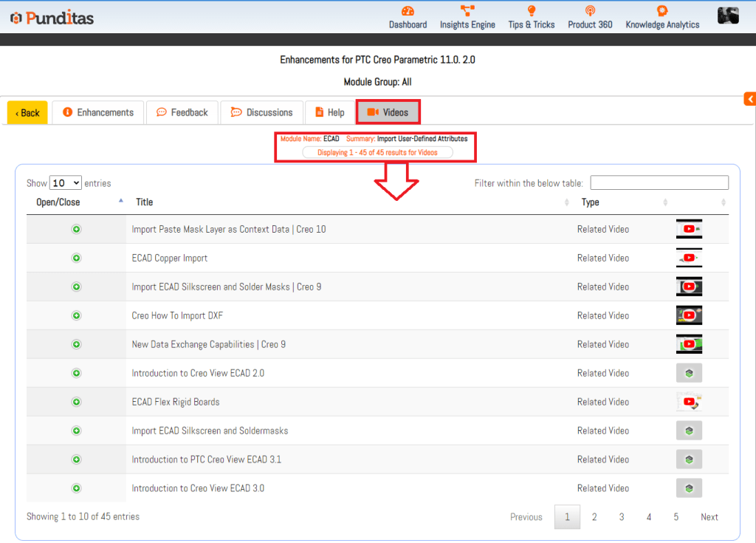The height and width of the screenshot is (543, 756).
Task: Go to page 3 of results
Action: (x=622, y=517)
